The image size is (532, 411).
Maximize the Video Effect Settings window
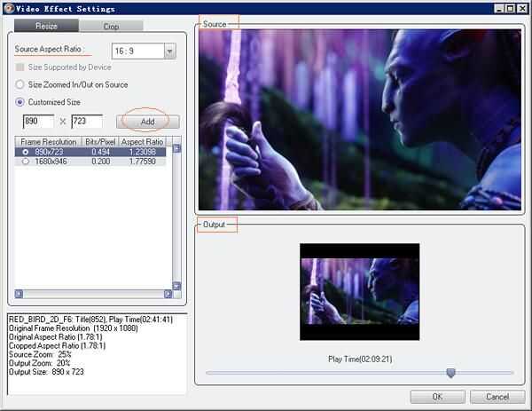(x=510, y=9)
